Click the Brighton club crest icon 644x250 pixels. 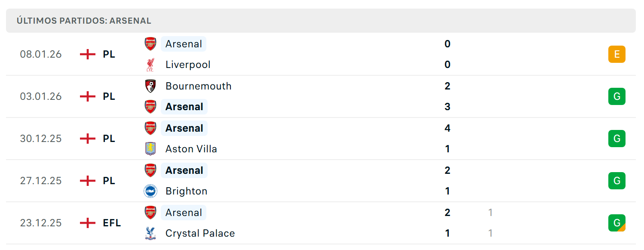pyautogui.click(x=150, y=191)
